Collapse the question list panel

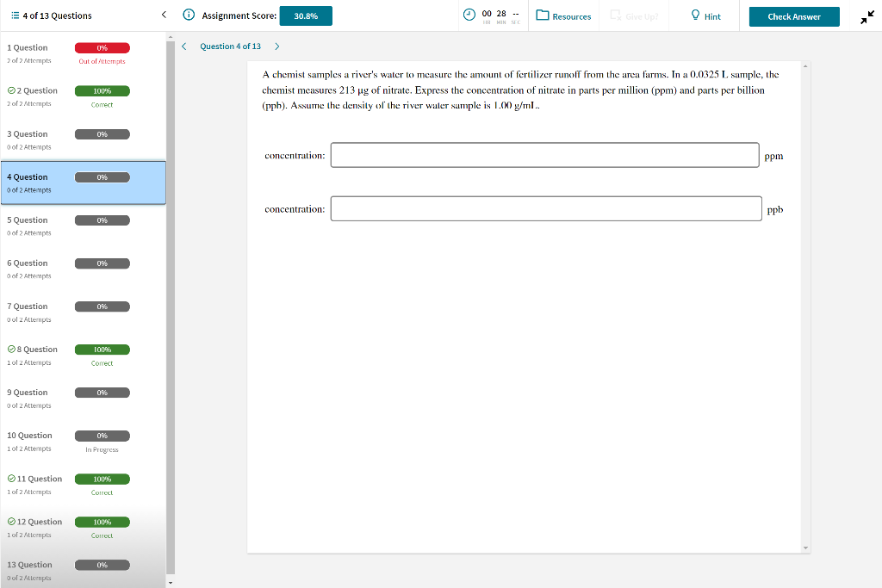(x=164, y=15)
